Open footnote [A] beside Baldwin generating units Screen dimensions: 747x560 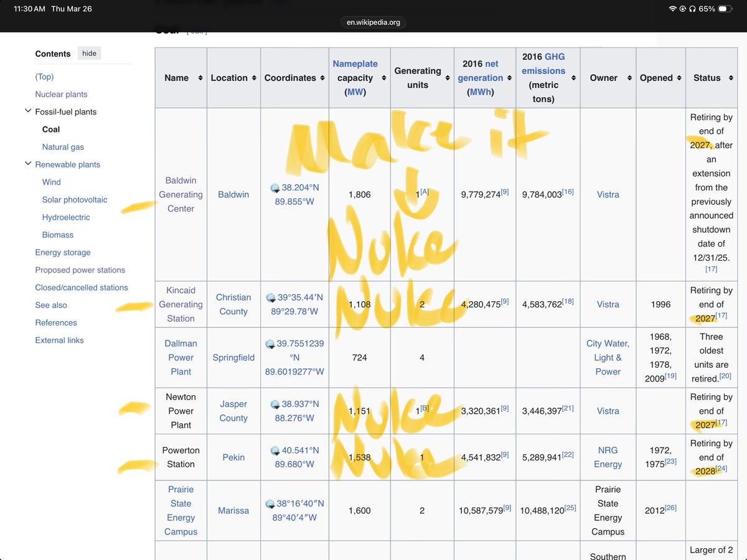click(425, 192)
